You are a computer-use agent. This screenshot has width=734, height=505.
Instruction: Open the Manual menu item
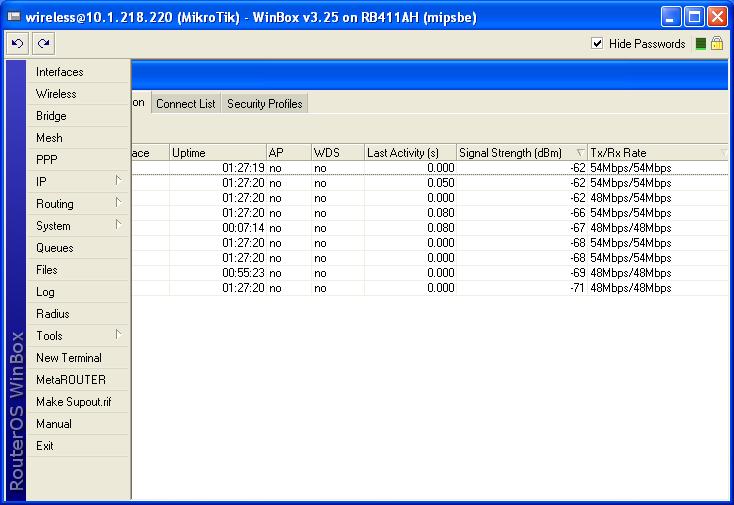pyautogui.click(x=78, y=424)
